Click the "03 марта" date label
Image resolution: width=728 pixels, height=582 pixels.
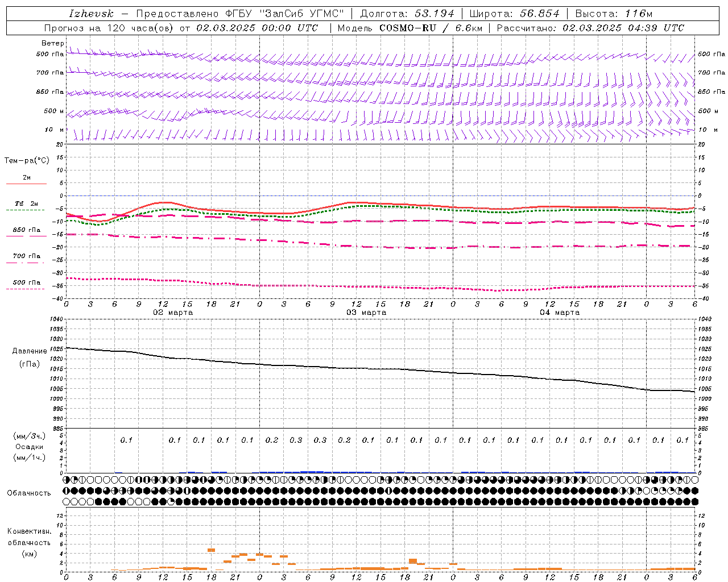coord(366,312)
